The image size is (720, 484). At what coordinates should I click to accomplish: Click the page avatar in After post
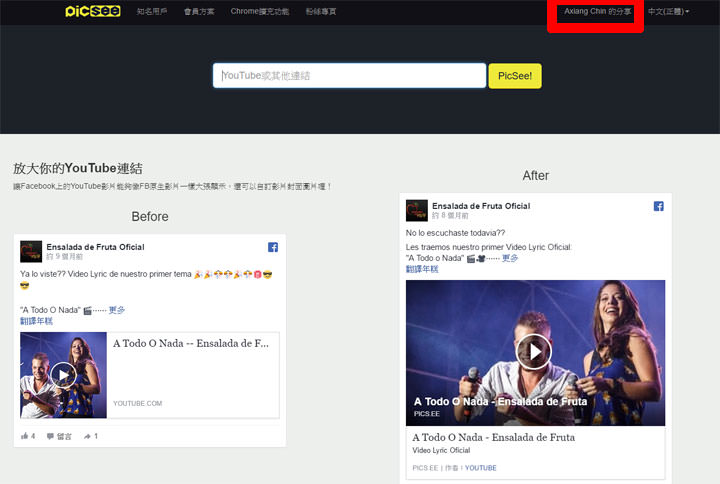[x=416, y=210]
